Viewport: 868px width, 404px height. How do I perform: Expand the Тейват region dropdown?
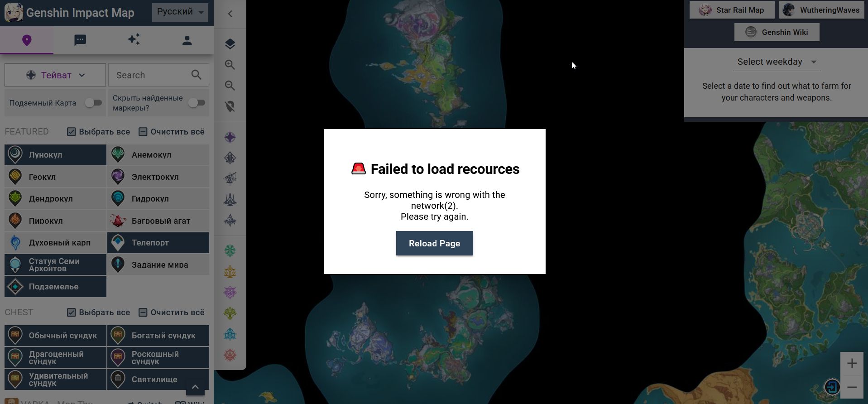[55, 75]
